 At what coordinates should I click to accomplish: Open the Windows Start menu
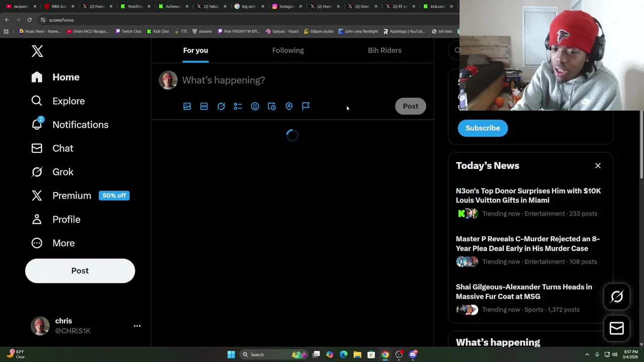[x=231, y=354]
